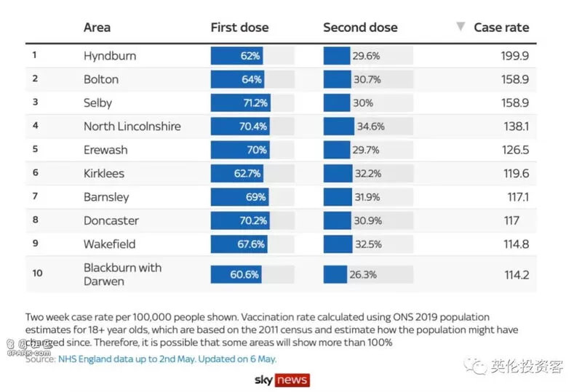Click Erewash's 29.7% second dose bar
Screen dimensions: 582x392
click(x=337, y=150)
